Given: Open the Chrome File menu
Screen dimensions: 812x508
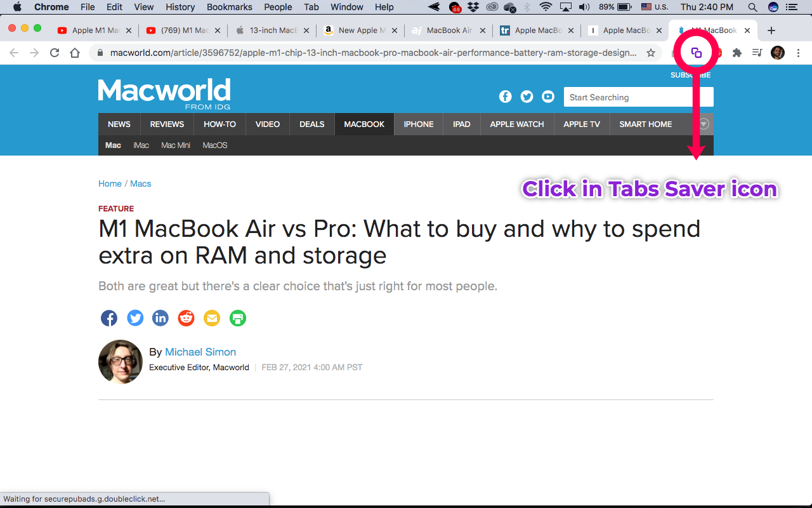Looking at the screenshot, I should click(88, 7).
